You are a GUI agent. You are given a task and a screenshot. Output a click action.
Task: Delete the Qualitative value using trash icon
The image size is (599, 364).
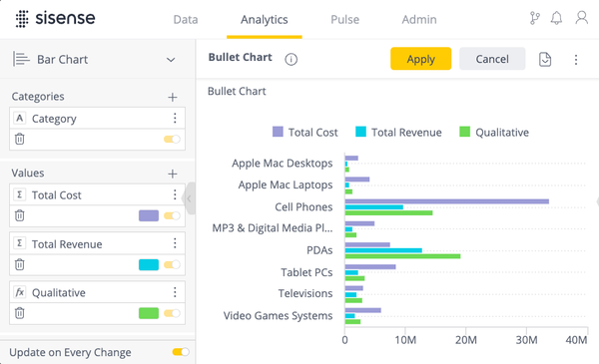pos(20,313)
